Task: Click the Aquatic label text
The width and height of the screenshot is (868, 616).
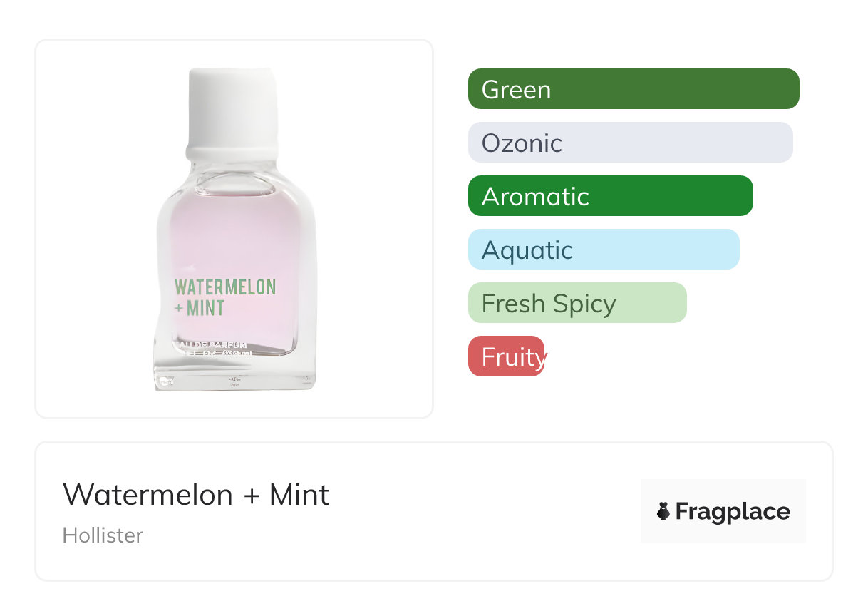Action: tap(527, 250)
